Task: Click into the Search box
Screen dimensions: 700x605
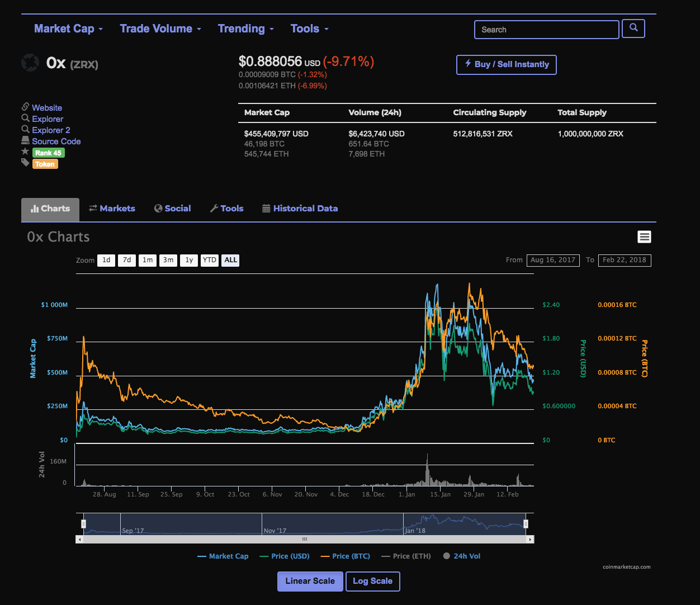Action: [547, 30]
